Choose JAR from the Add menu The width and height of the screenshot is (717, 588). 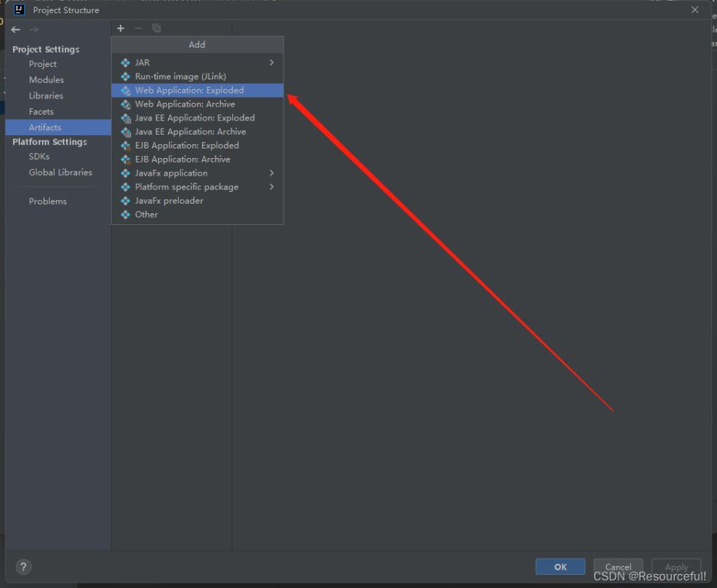pos(198,62)
